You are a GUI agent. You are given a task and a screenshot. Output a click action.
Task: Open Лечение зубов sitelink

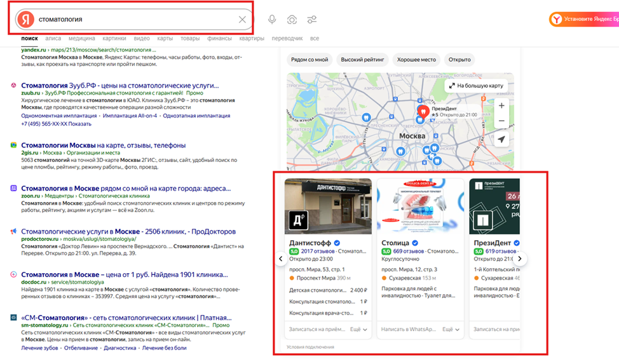pyautogui.click(x=39, y=348)
